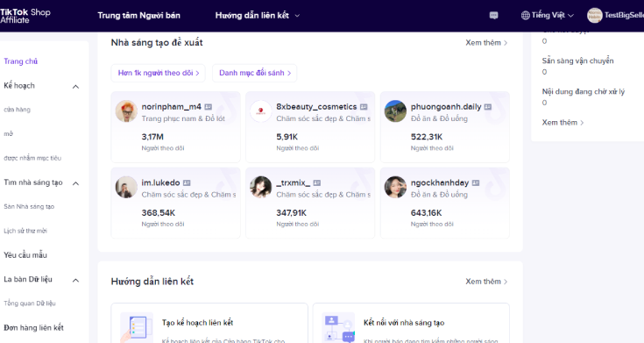
Task: Click the card icon beside 8xbeauty_cosmetics
Action: 364,107
